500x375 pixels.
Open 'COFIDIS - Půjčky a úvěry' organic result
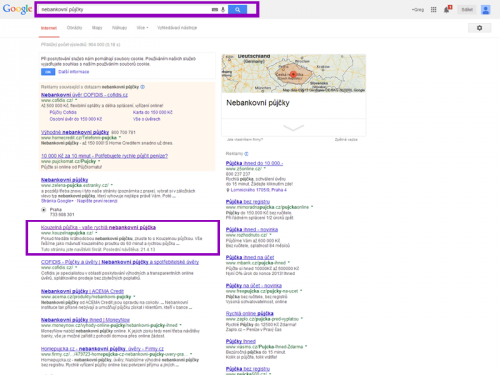[120, 262]
